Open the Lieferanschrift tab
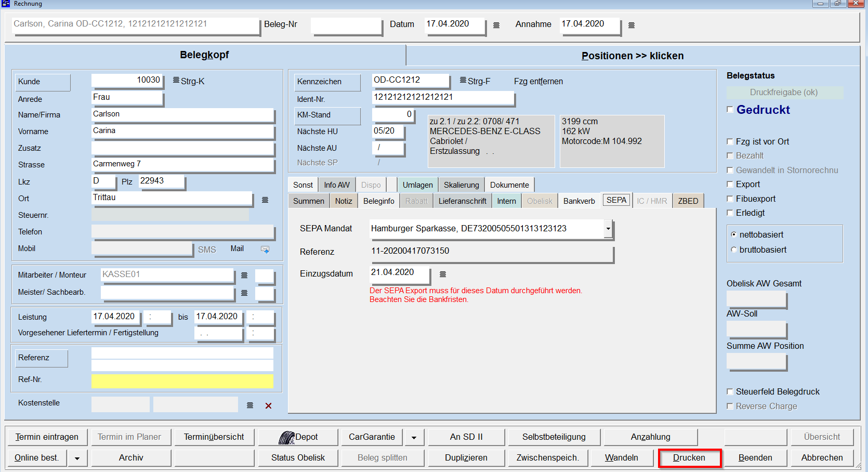 click(463, 201)
